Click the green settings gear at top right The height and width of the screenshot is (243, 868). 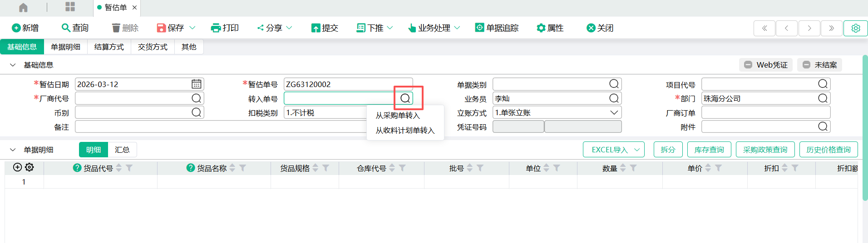coord(855,28)
